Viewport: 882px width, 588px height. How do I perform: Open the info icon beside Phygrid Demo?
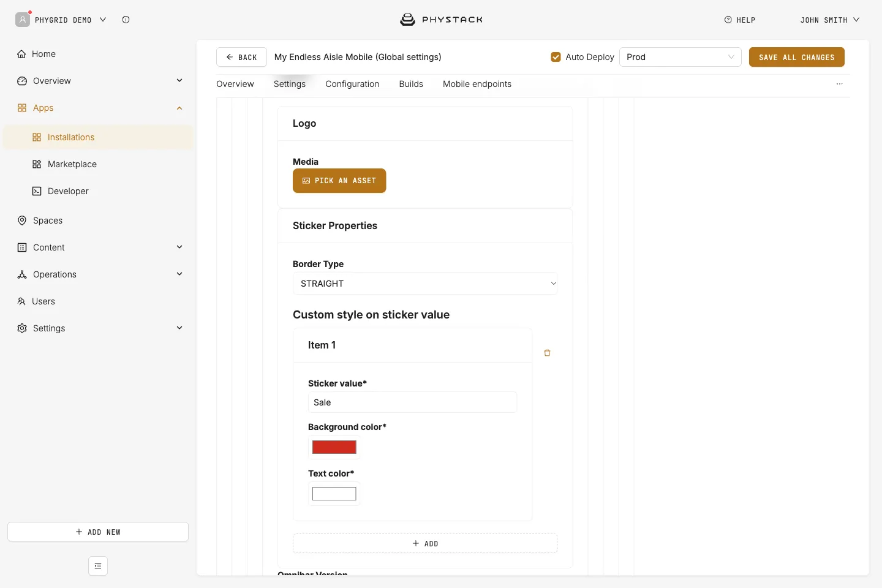tap(126, 20)
